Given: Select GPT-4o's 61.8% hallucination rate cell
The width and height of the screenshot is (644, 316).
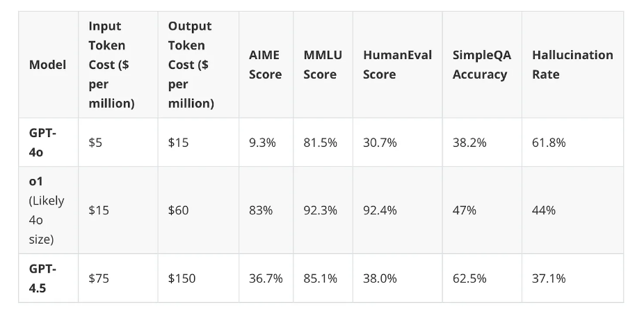Looking at the screenshot, I should 549,142.
